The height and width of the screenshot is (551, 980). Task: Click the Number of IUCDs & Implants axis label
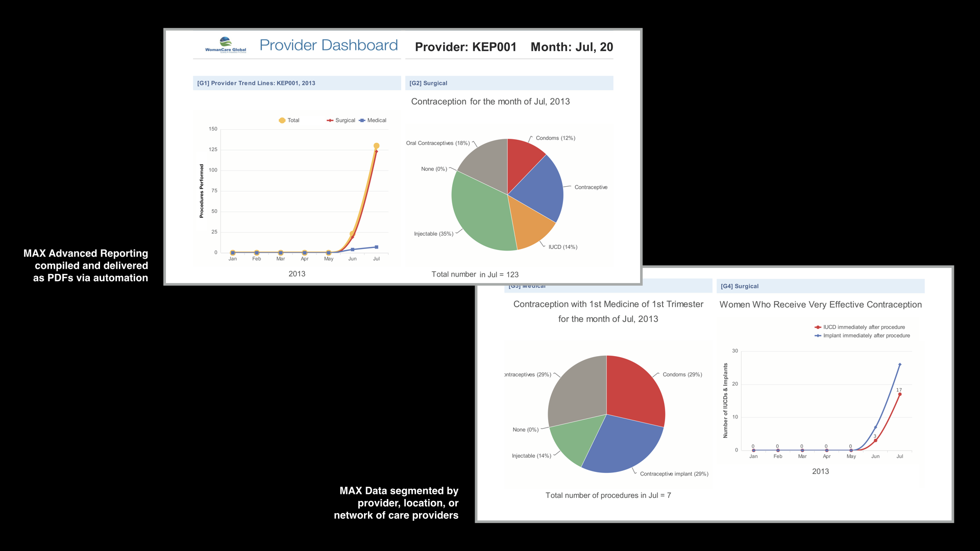(x=725, y=400)
